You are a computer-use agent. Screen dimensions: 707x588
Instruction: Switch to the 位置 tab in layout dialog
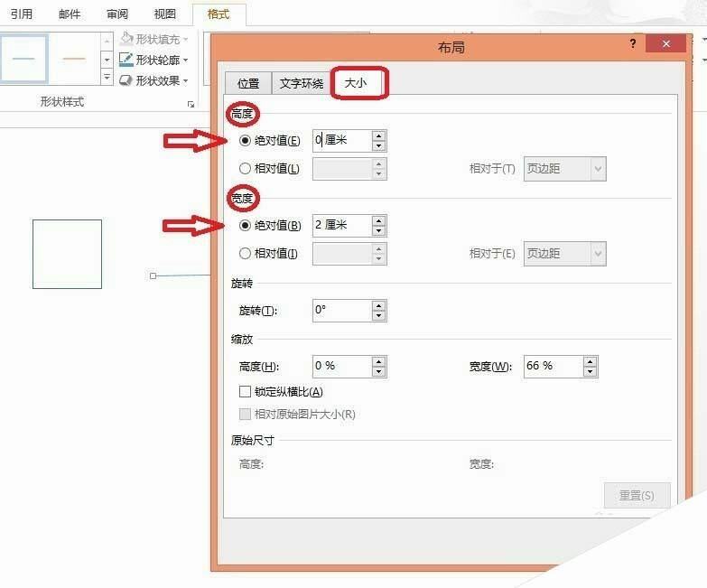[248, 83]
